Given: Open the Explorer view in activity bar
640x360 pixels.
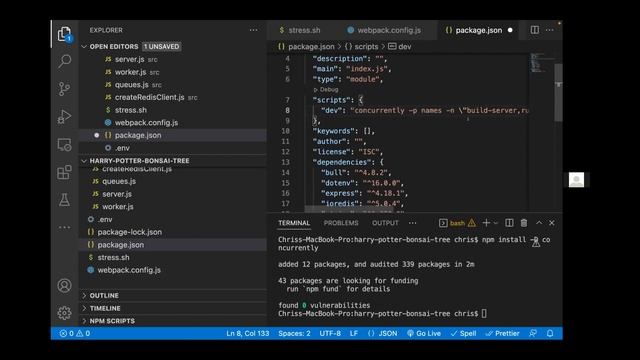Looking at the screenshot, I should pos(64,33).
